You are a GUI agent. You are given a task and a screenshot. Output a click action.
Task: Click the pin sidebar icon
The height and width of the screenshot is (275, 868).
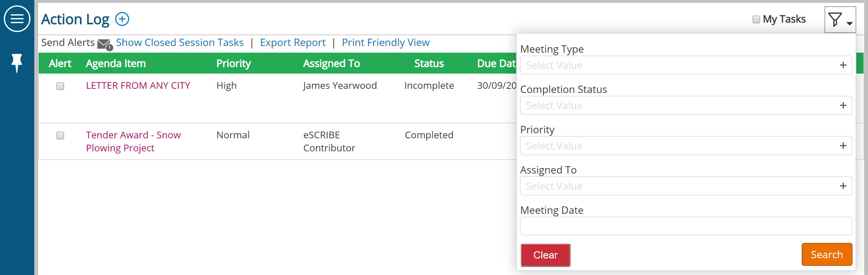pyautogui.click(x=17, y=63)
